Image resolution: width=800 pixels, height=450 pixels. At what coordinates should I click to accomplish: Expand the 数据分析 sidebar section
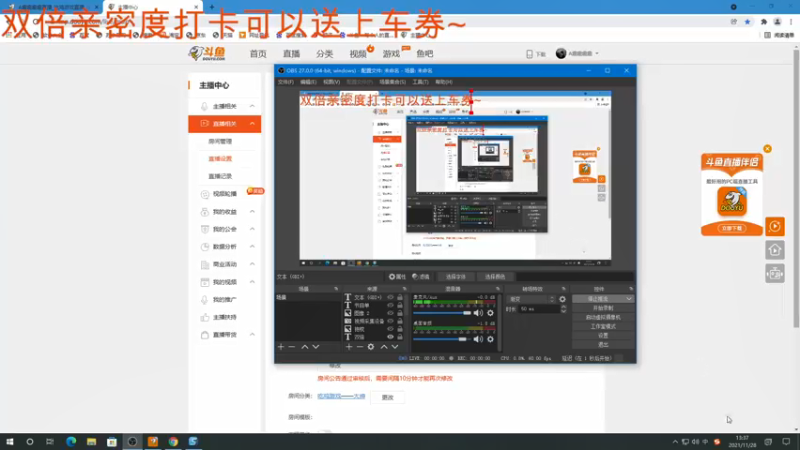[252, 246]
